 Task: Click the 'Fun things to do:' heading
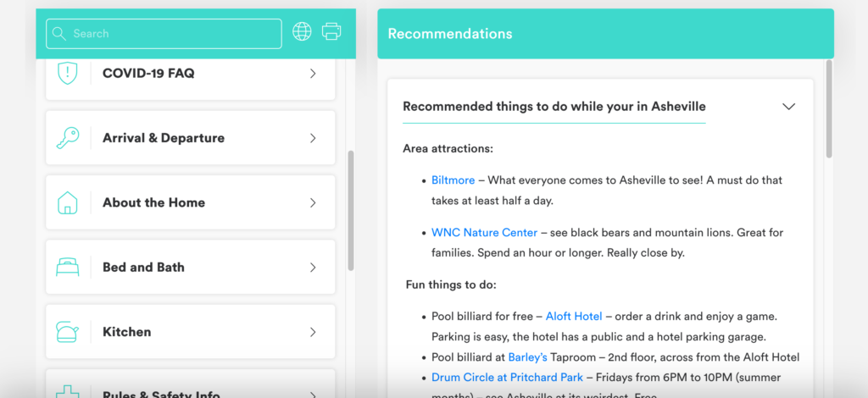[451, 285]
